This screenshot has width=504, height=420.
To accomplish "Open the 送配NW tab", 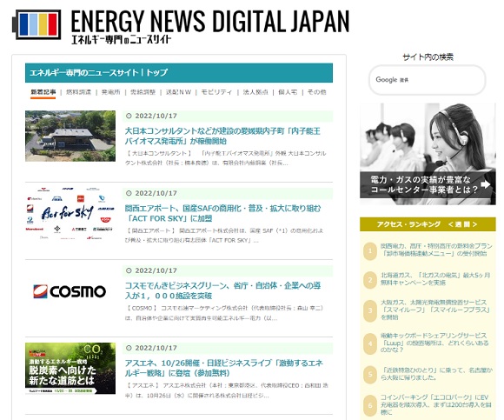I will click(x=178, y=92).
